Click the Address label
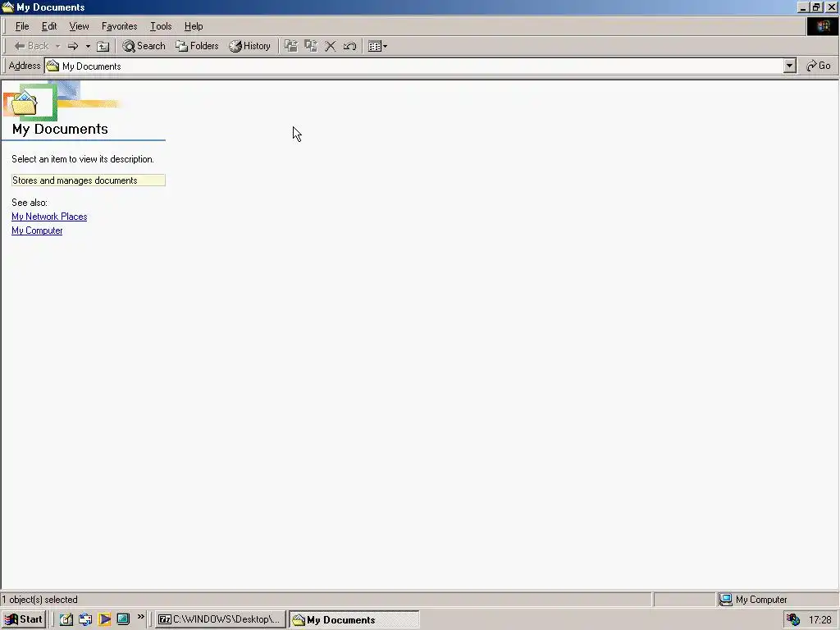Screen dimensions: 840x630 click(x=24, y=66)
